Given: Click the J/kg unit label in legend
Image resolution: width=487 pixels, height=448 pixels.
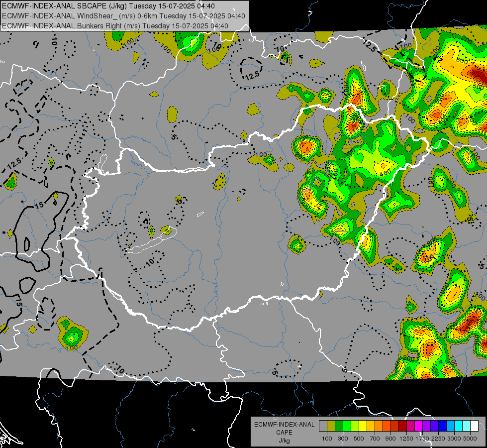Looking at the screenshot, I should point(284,441).
